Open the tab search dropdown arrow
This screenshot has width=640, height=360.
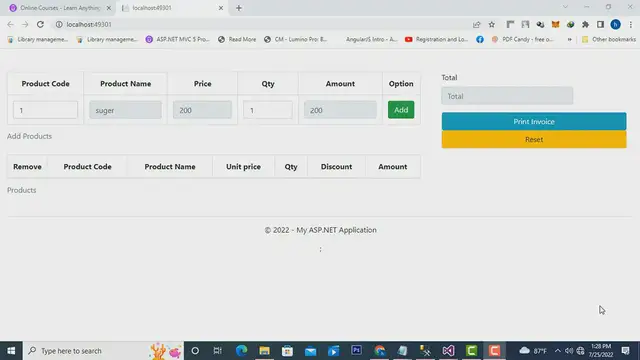565,7
